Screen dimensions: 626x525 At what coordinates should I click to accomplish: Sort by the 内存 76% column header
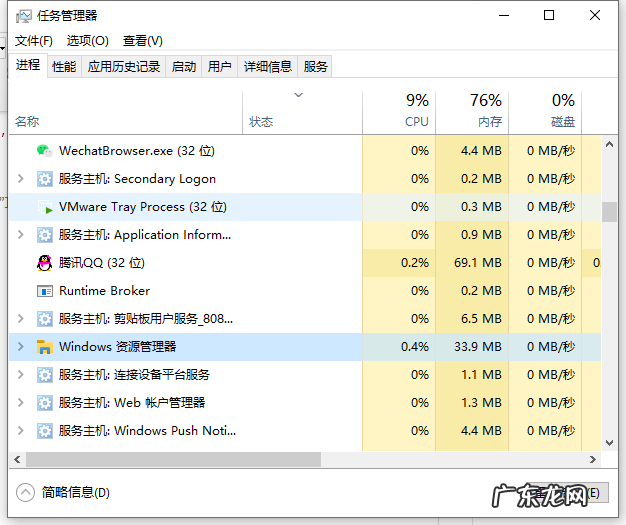pyautogui.click(x=472, y=113)
